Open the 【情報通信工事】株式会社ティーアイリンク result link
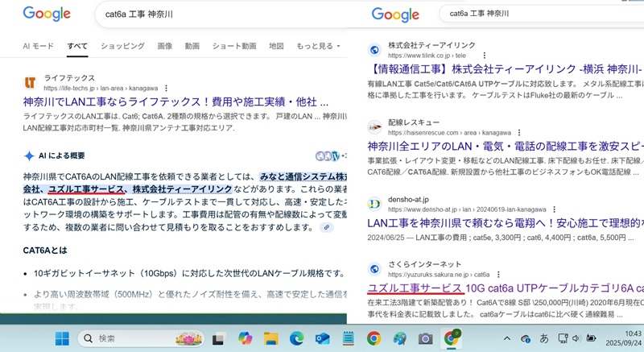 pos(506,69)
